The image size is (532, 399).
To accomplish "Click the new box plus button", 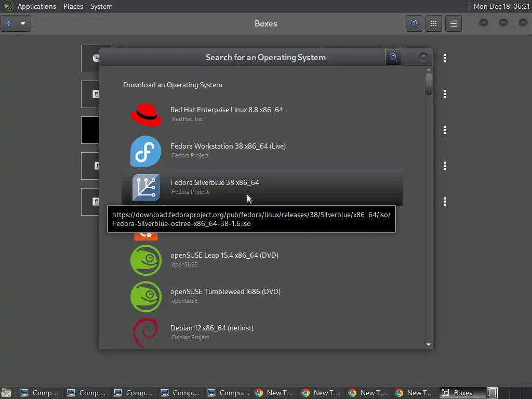I will pos(8,23).
